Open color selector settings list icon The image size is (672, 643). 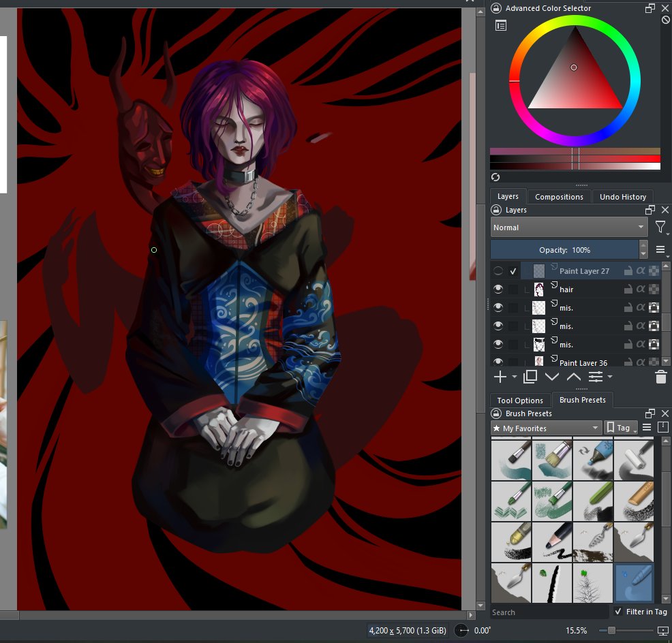[x=500, y=26]
